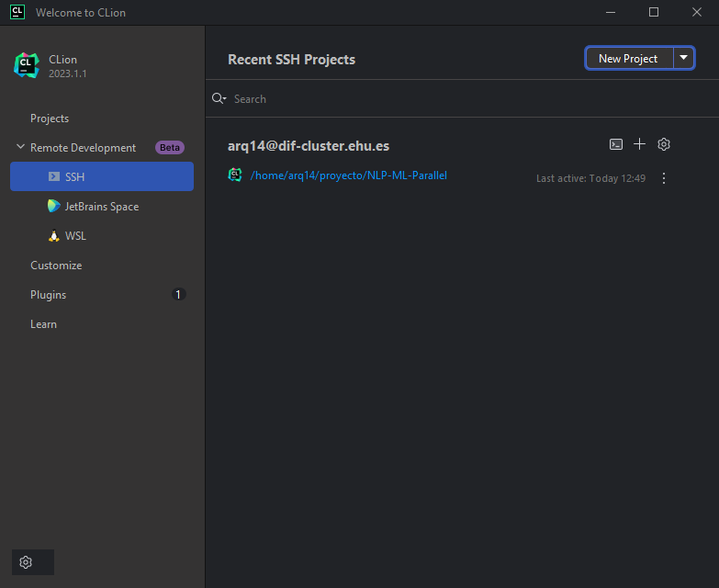Open /home/arq14/proyecto/NLP-ML-Parallel project
The height and width of the screenshot is (588, 719).
tap(349, 175)
